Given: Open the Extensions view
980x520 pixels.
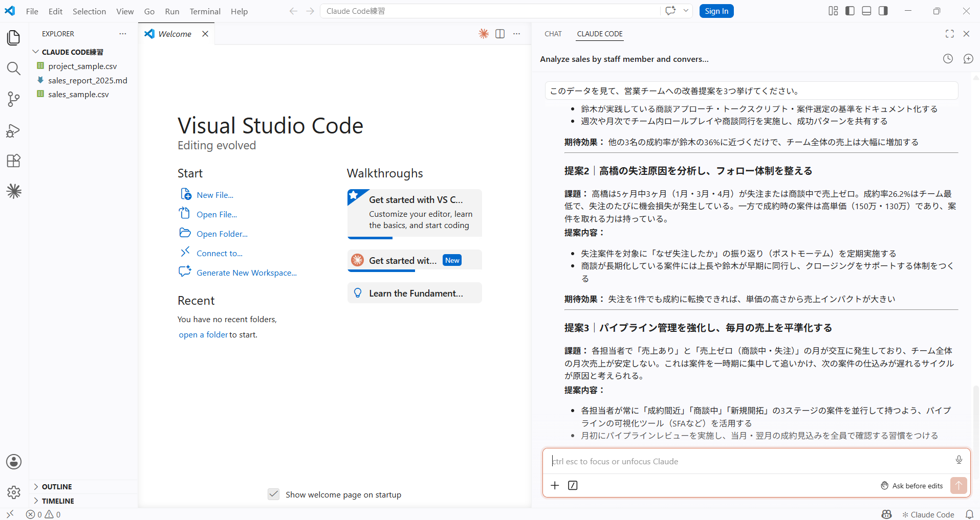Looking at the screenshot, I should (14, 161).
